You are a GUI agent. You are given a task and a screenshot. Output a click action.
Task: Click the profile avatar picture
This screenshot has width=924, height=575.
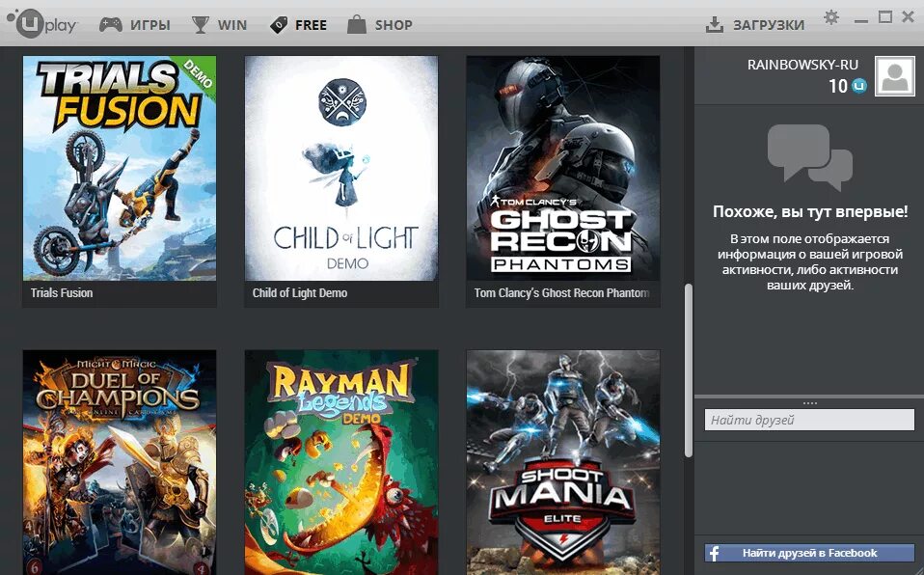coord(894,76)
